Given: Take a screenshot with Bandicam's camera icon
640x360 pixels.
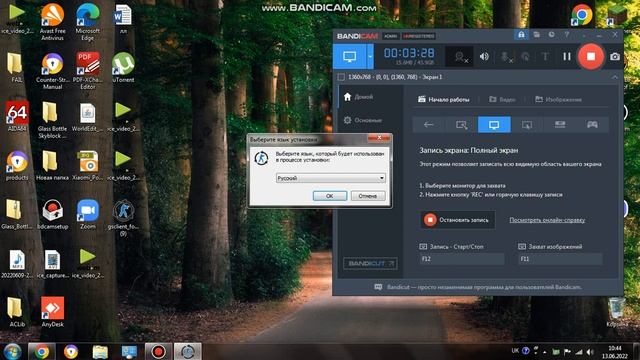Looking at the screenshot, I should pos(615,57).
